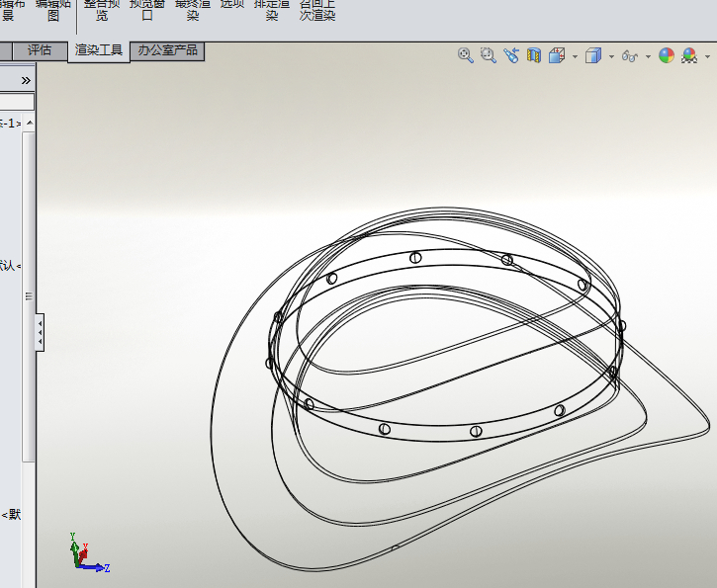Click the Display Style cube icon
This screenshot has width=717, height=588.
point(593,55)
